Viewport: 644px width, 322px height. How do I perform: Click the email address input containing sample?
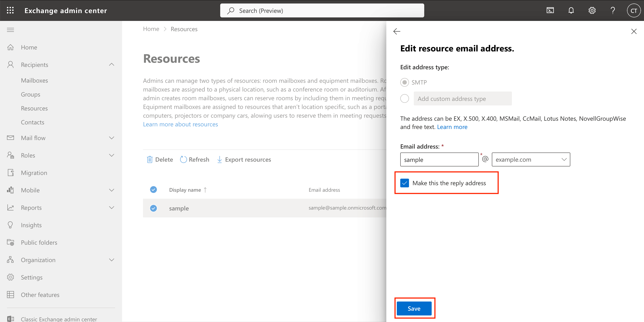pyautogui.click(x=439, y=159)
